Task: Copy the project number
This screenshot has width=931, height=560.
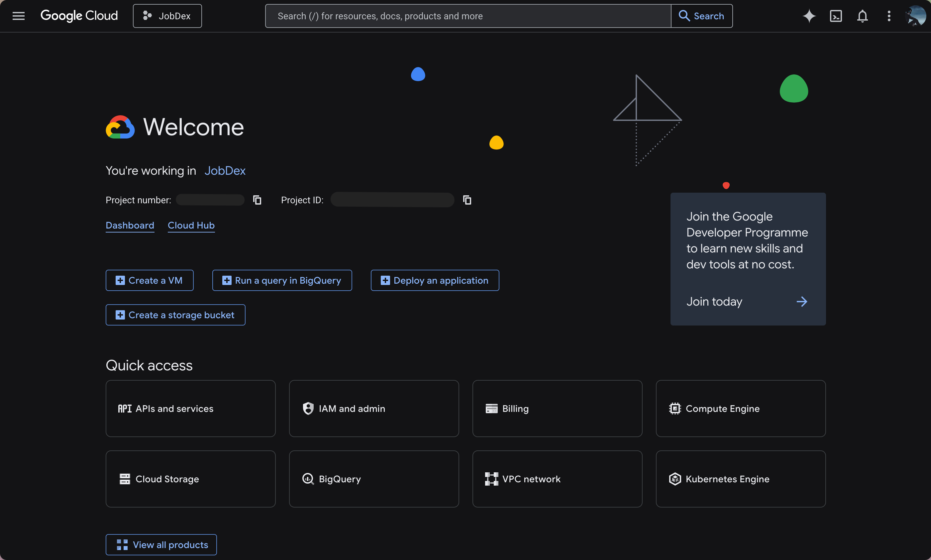Action: click(x=257, y=200)
